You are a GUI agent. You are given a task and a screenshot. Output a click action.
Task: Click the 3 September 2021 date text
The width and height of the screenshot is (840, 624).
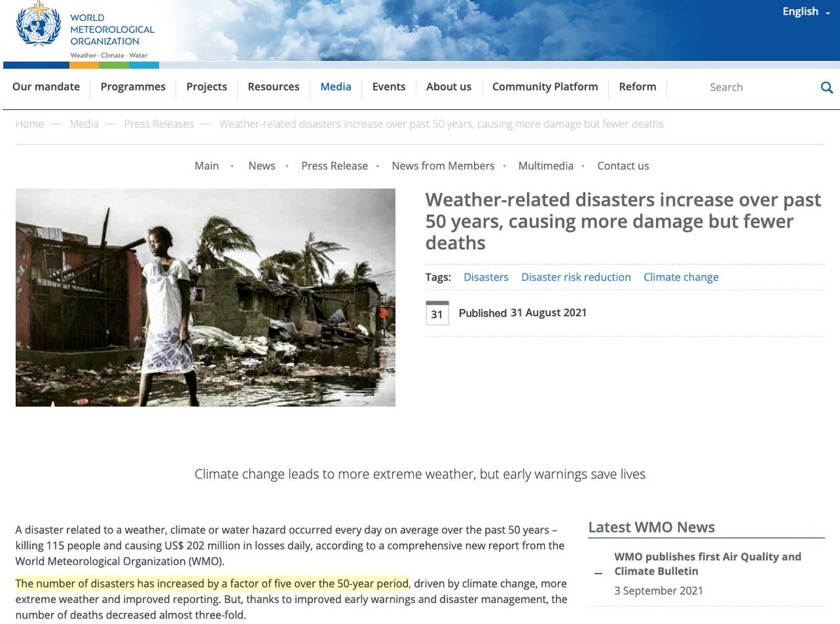tap(659, 590)
